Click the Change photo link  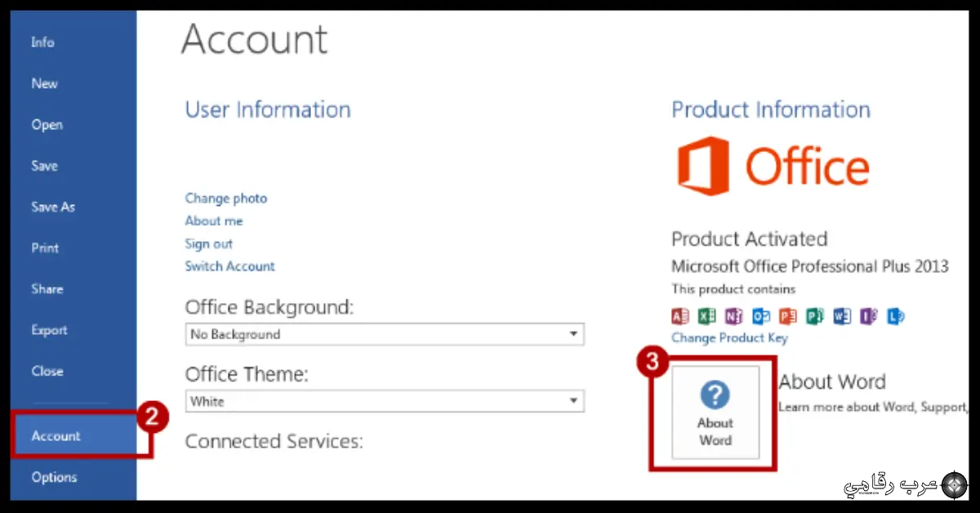coord(225,199)
